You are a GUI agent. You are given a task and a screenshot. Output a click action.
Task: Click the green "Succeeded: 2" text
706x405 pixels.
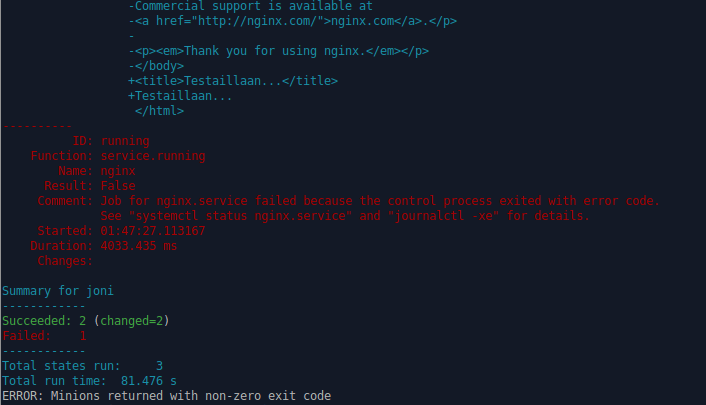(x=44, y=321)
